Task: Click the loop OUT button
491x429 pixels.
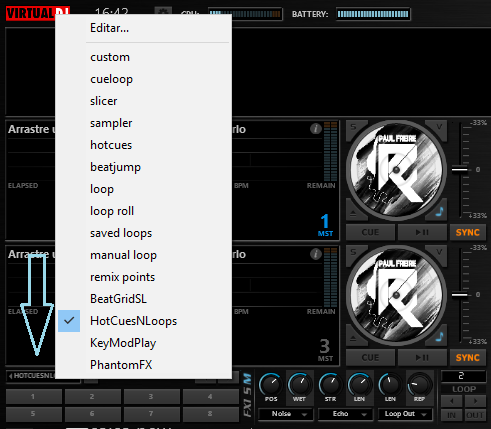Action: pos(475,415)
